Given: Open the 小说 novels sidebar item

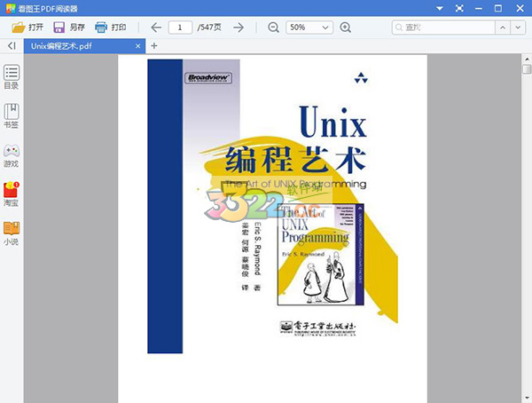Looking at the screenshot, I should [x=12, y=233].
